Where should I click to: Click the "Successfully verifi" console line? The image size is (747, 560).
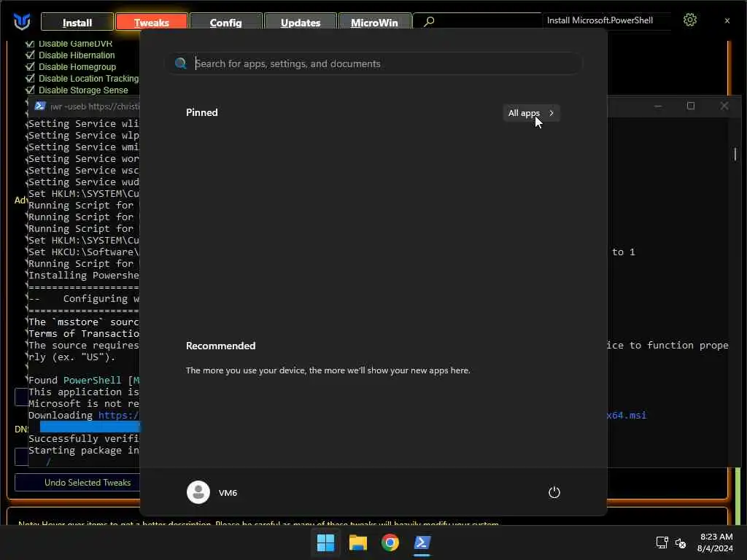click(x=84, y=438)
